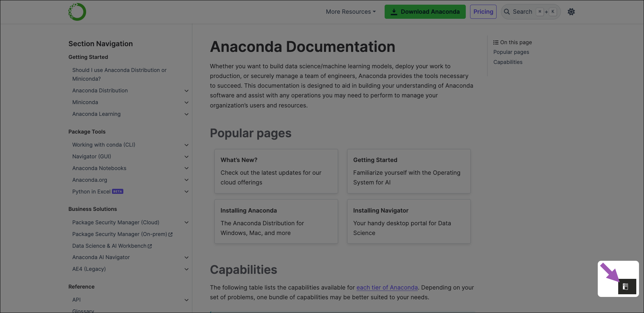Expand the Miniconda section chevron
Viewport: 644px width, 313px height.
click(187, 102)
